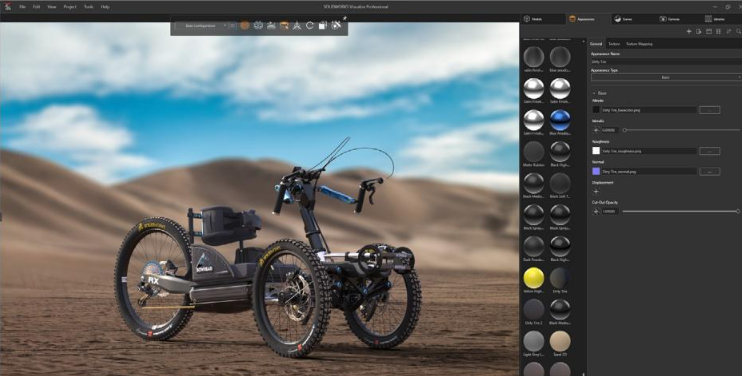Click the add texture icon under Displacement
The image size is (742, 376).
596,192
